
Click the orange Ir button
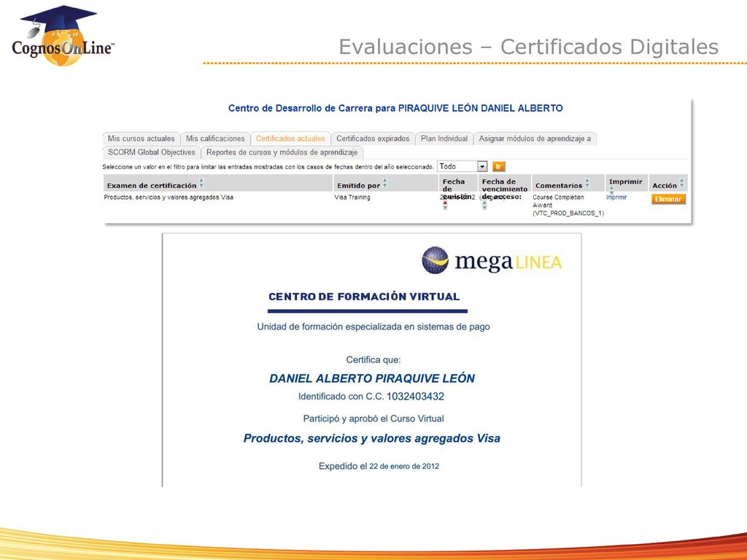tap(498, 167)
